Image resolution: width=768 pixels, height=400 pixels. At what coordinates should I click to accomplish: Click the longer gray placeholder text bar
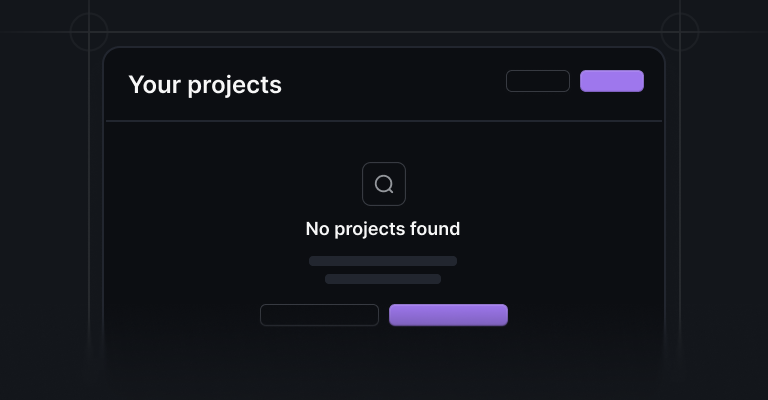tap(383, 261)
